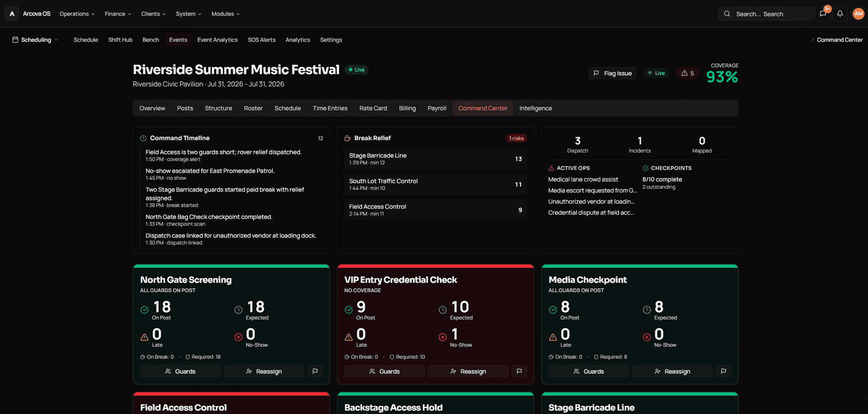
Task: Flag the North Gate Screening post
Action: (x=315, y=371)
